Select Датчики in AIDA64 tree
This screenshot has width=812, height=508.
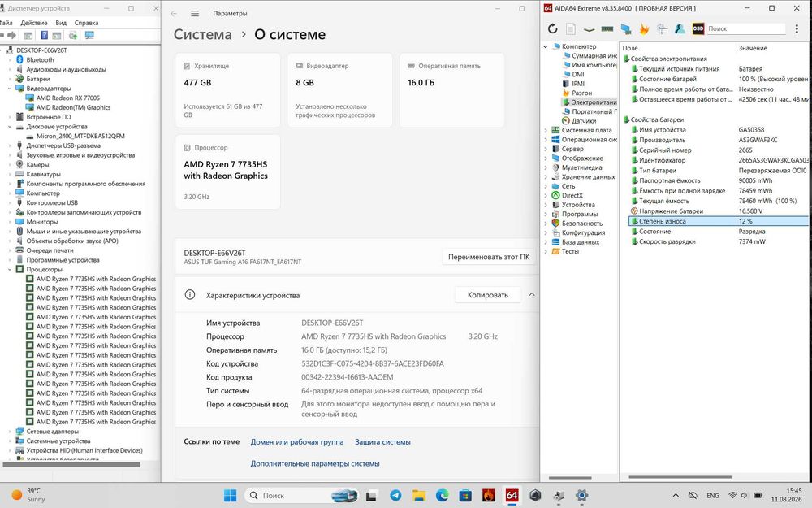[x=584, y=121]
